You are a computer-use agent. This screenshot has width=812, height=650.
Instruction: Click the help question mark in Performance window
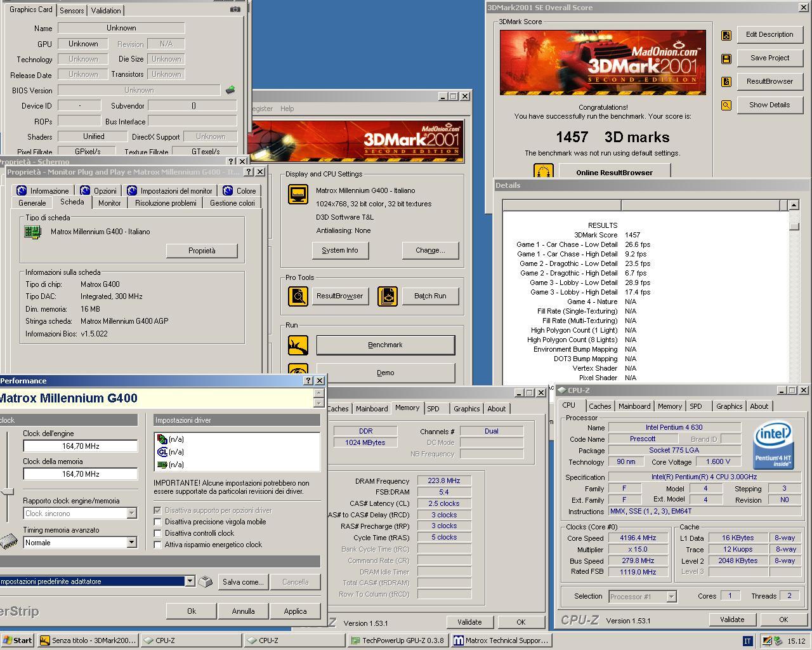[308, 381]
